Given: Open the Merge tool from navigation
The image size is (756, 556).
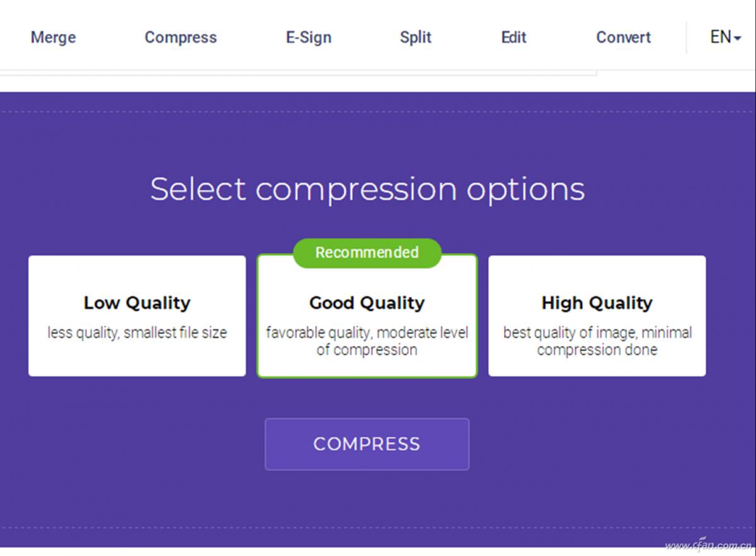Looking at the screenshot, I should pos(53,37).
